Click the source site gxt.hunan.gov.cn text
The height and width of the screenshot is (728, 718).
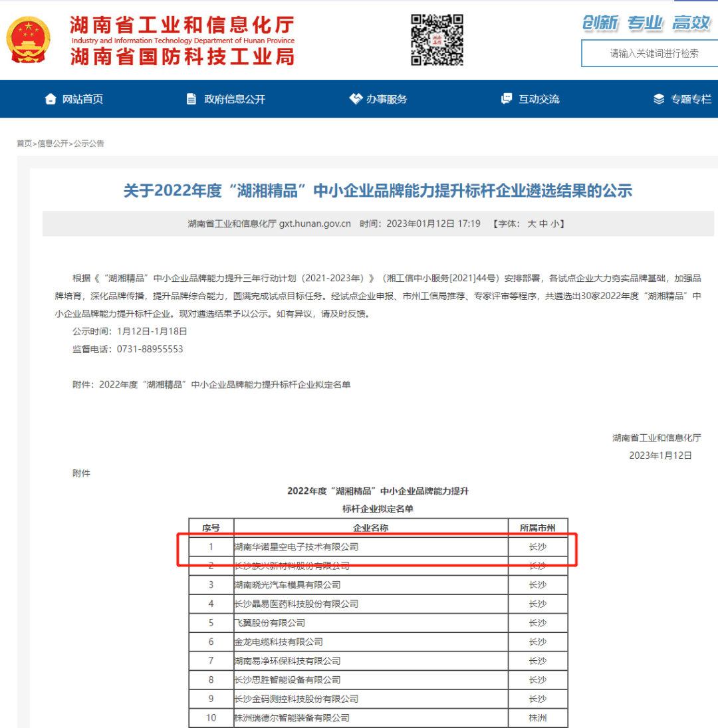pyautogui.click(x=314, y=224)
